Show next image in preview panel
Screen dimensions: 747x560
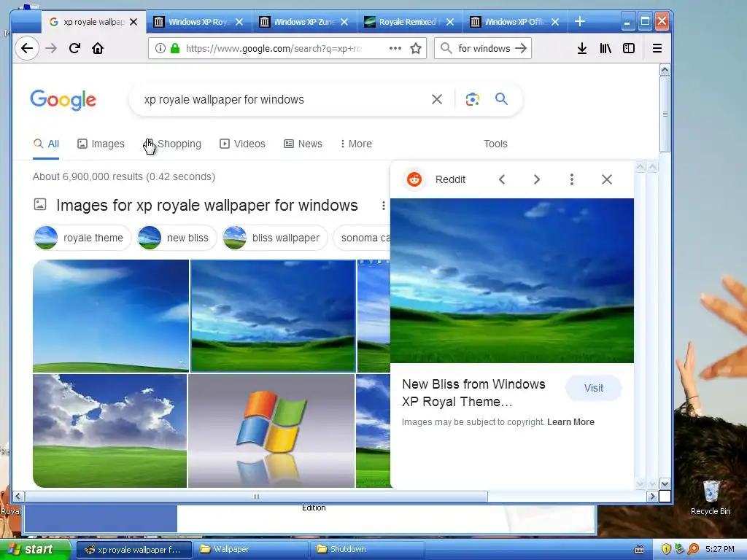537,179
